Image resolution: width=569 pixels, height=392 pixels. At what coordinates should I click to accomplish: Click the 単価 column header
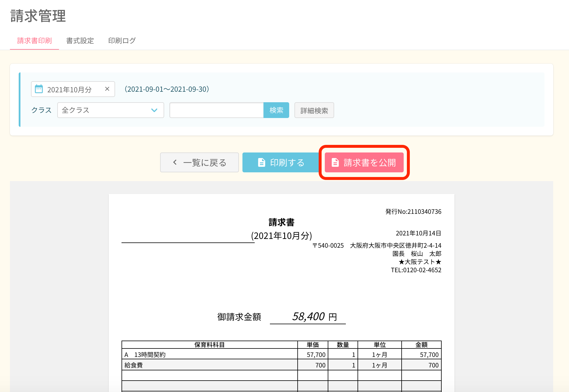[313, 345]
